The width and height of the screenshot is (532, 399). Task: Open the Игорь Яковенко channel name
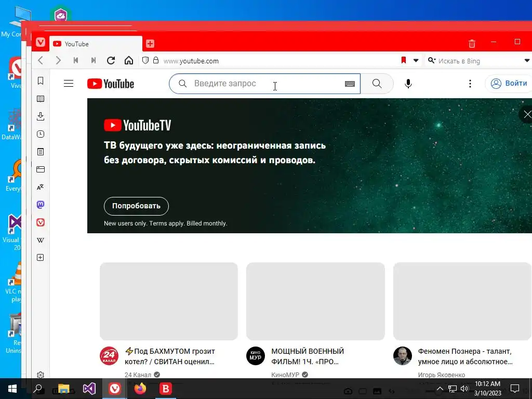442,375
